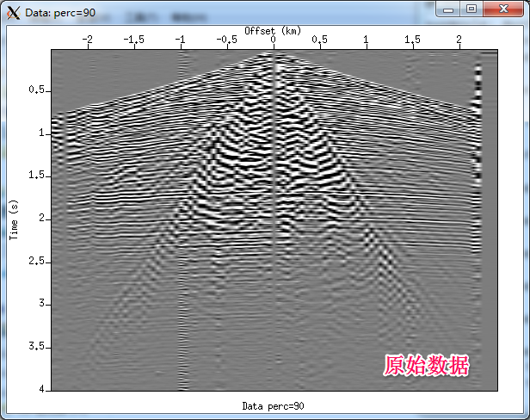Click the time axis tick label "2.5"
This screenshot has width=530, height=420.
click(x=37, y=261)
